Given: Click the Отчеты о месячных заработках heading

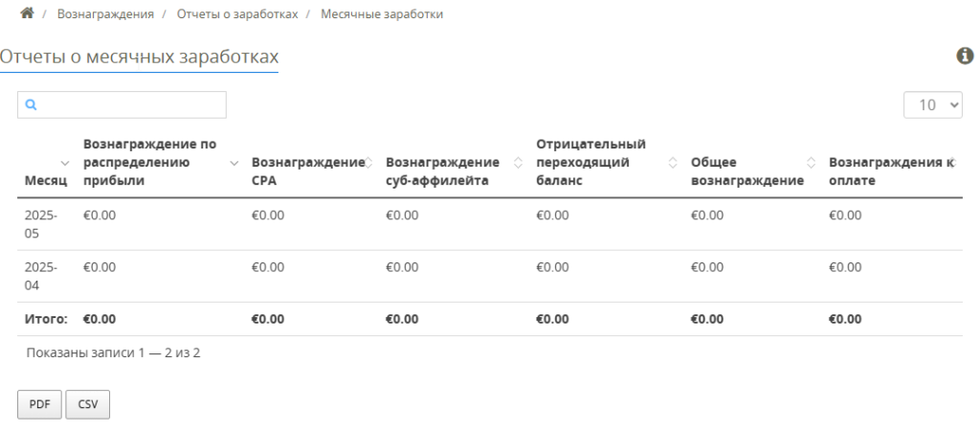Looking at the screenshot, I should click(139, 57).
